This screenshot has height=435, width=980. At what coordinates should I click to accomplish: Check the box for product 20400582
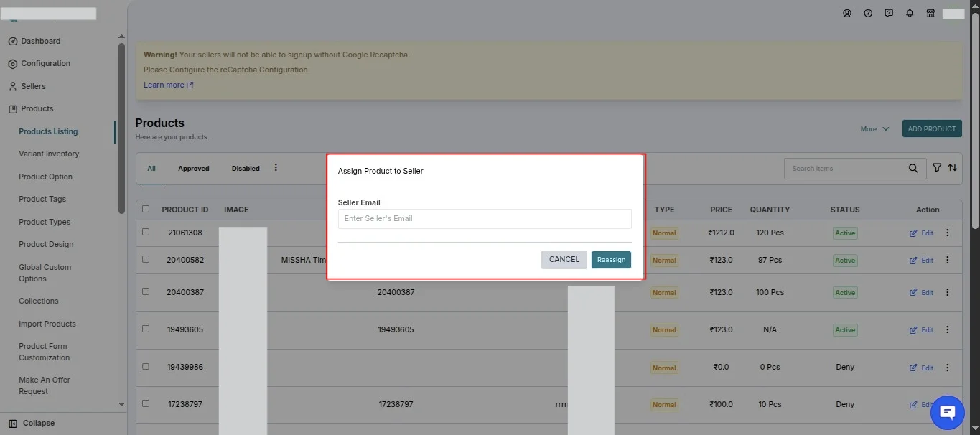[146, 259]
